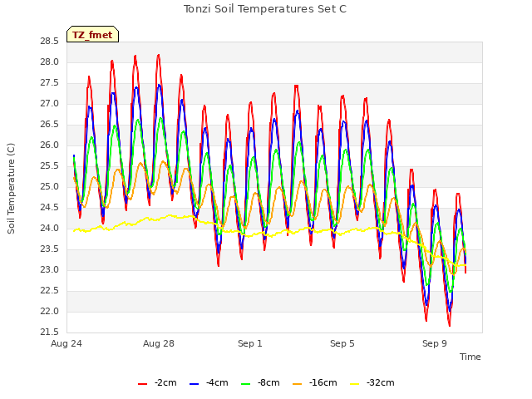Select the -4cm legend entry
This screenshot has width=532, height=399.
pyautogui.click(x=209, y=382)
